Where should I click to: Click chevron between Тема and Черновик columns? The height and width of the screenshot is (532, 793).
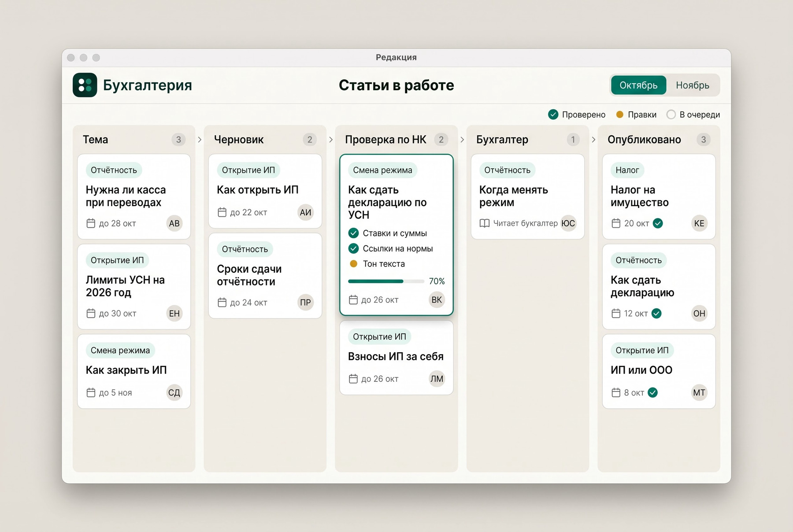tap(200, 140)
